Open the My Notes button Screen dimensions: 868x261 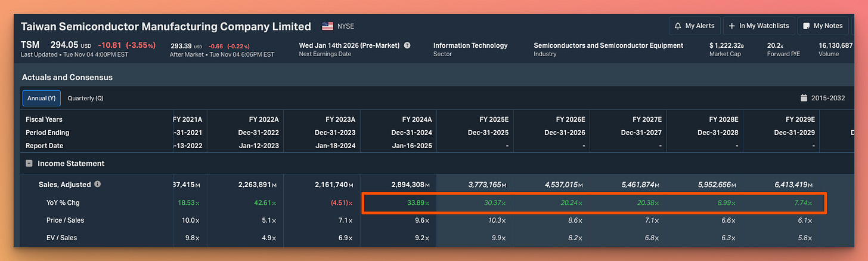tap(823, 26)
